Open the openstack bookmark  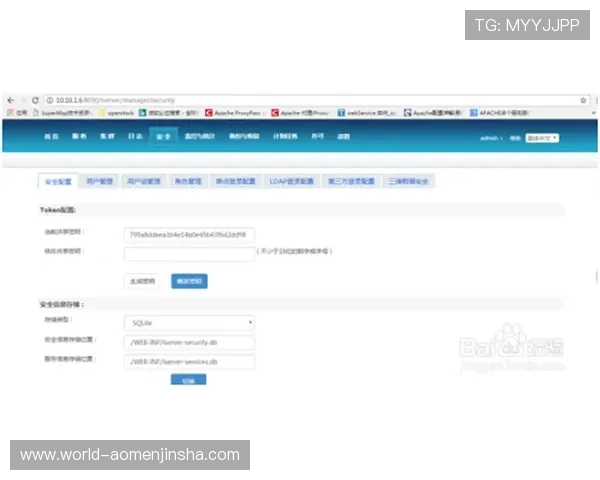click(x=122, y=113)
